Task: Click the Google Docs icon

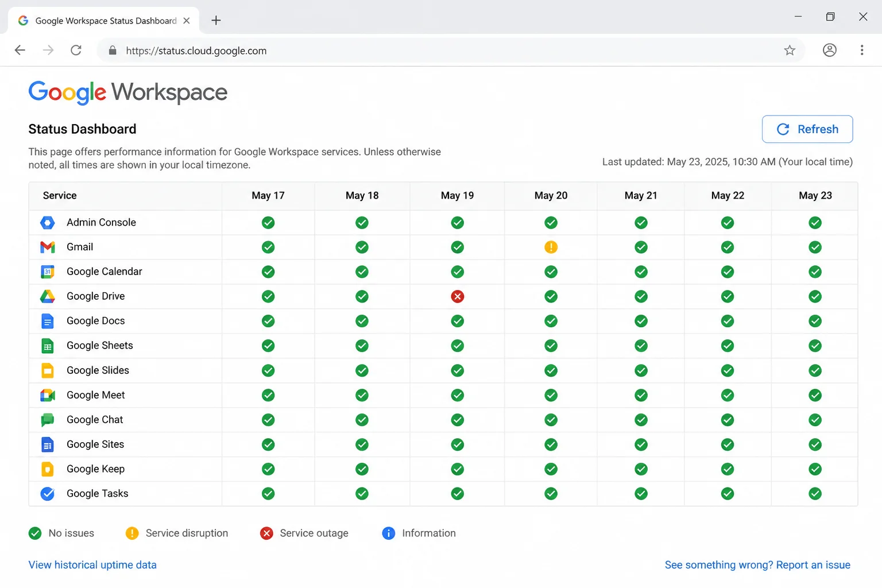Action: point(48,321)
